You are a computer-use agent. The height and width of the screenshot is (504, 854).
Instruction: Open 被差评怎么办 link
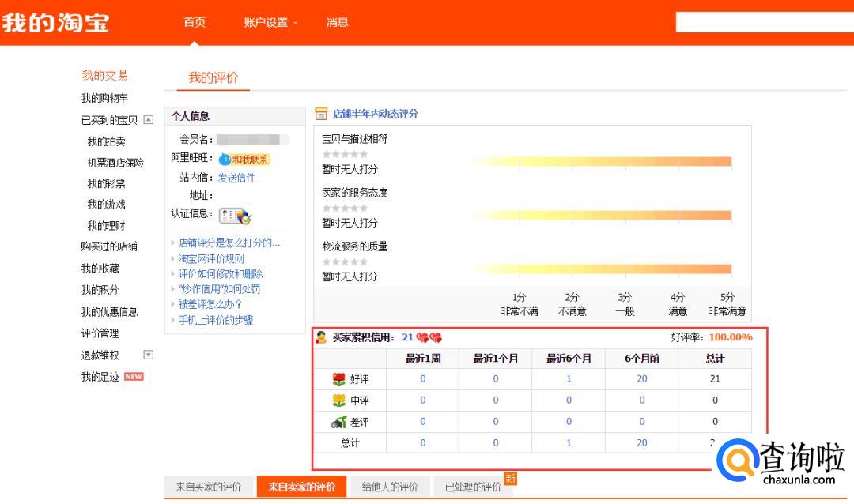coord(210,304)
